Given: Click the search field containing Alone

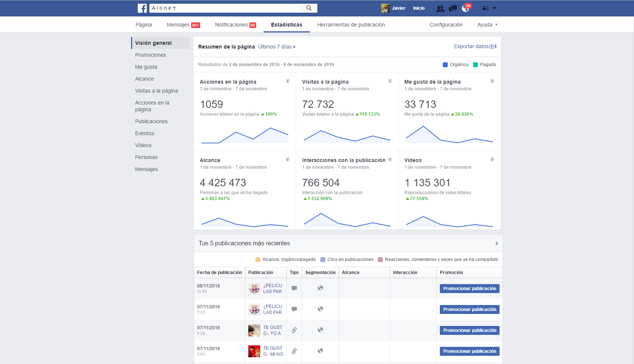Looking at the screenshot, I should pyautogui.click(x=225, y=8).
